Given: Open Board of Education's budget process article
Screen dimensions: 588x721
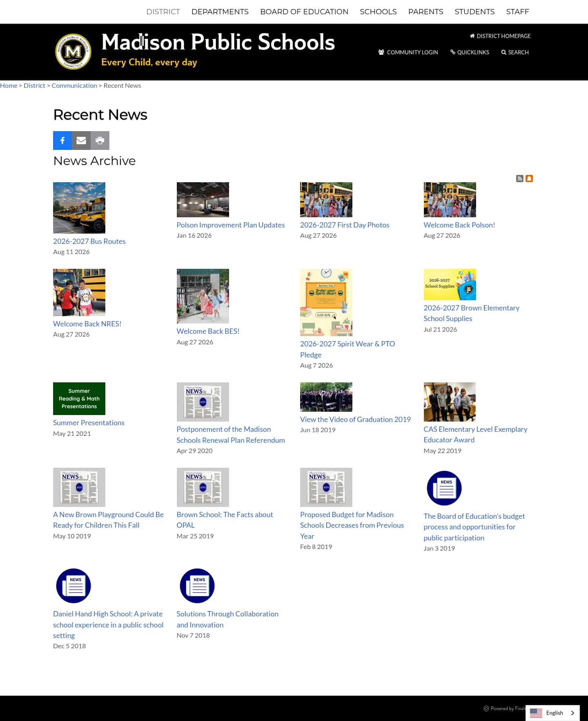Looking at the screenshot, I should [474, 527].
